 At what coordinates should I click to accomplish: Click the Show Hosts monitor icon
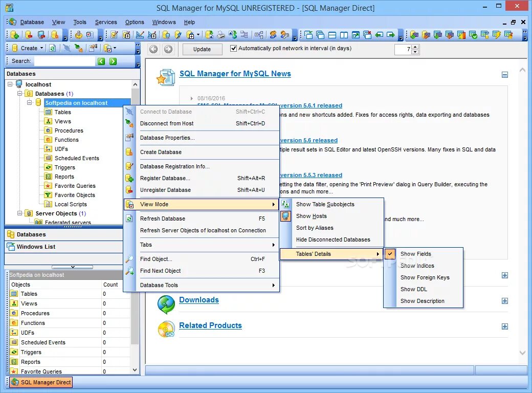click(x=286, y=216)
